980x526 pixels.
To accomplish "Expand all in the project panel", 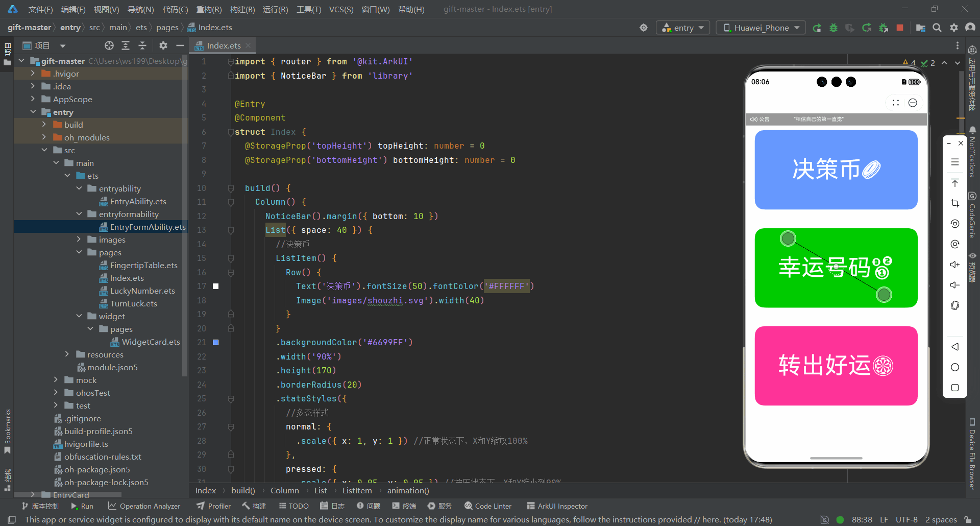I will 126,46.
